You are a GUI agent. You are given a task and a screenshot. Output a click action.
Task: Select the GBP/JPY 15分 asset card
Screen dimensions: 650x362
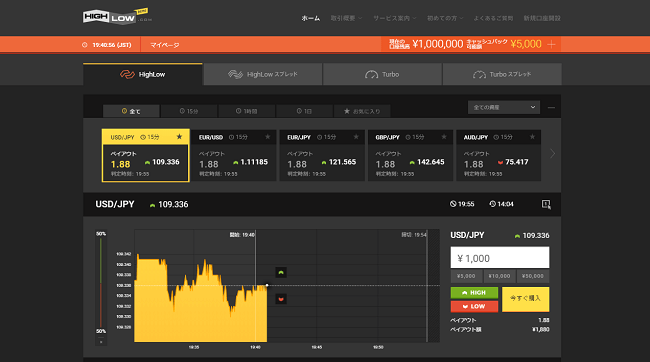[x=410, y=155]
